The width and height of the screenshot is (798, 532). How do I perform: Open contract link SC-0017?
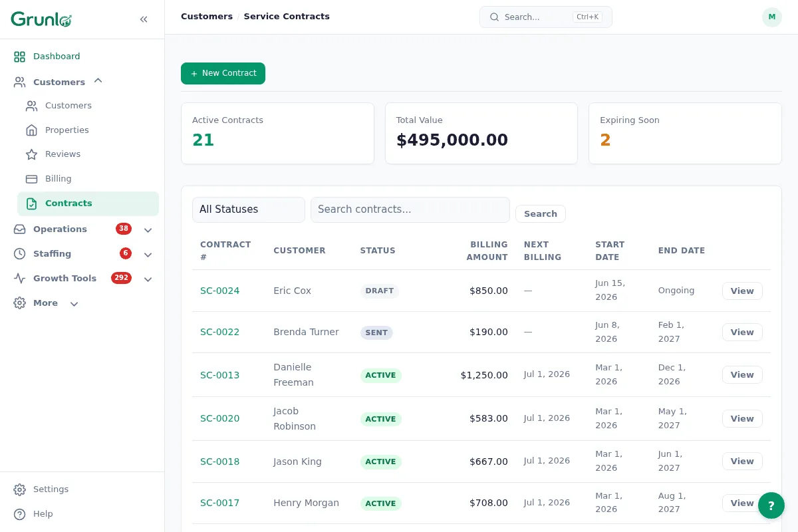(x=219, y=503)
